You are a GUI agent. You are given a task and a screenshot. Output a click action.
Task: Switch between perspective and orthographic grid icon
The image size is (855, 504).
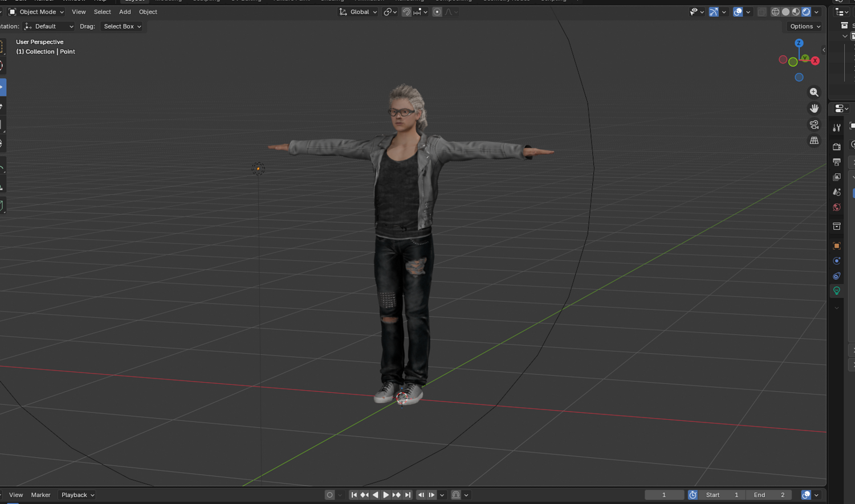point(814,141)
